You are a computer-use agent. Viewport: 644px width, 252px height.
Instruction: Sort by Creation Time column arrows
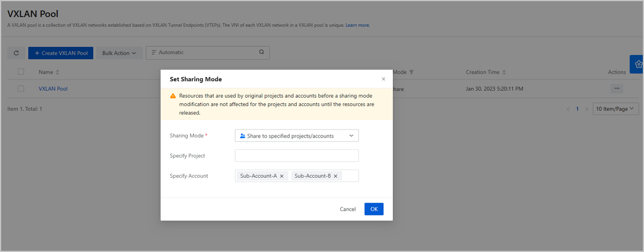[x=504, y=72]
